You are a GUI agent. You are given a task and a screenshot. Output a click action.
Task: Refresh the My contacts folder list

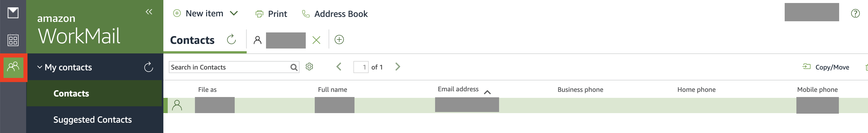tap(149, 67)
